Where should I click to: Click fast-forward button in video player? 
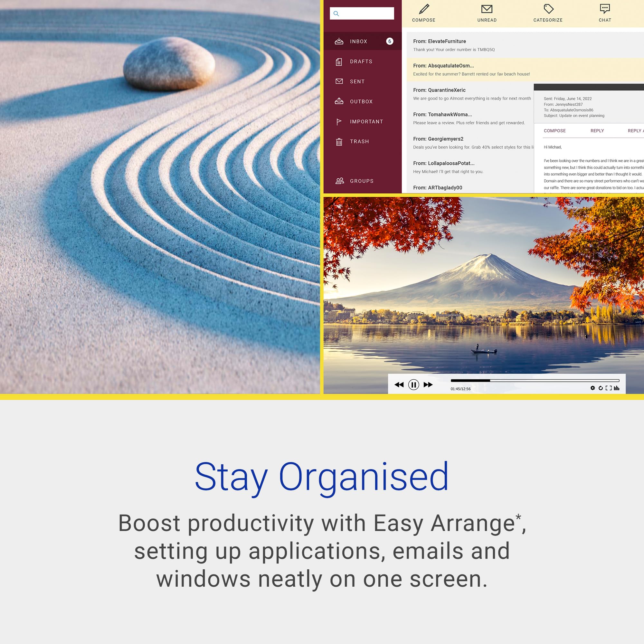coord(428,384)
